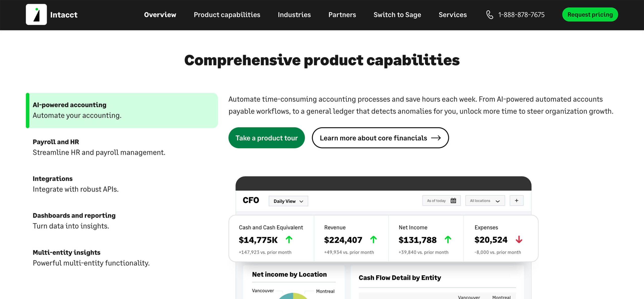Select the AI-powered accounting tab
This screenshot has height=299, width=644.
pos(122,110)
